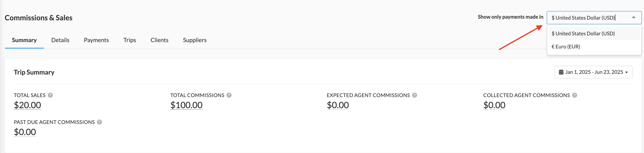Image resolution: width=644 pixels, height=153 pixels.
Task: Open the Payments tab
Action: click(x=96, y=40)
